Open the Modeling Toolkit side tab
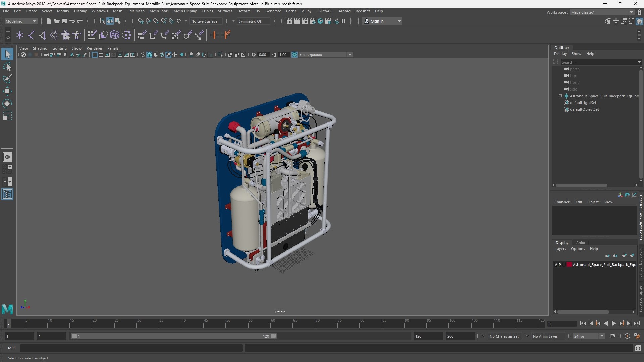Image resolution: width=644 pixels, height=362 pixels. (x=641, y=263)
